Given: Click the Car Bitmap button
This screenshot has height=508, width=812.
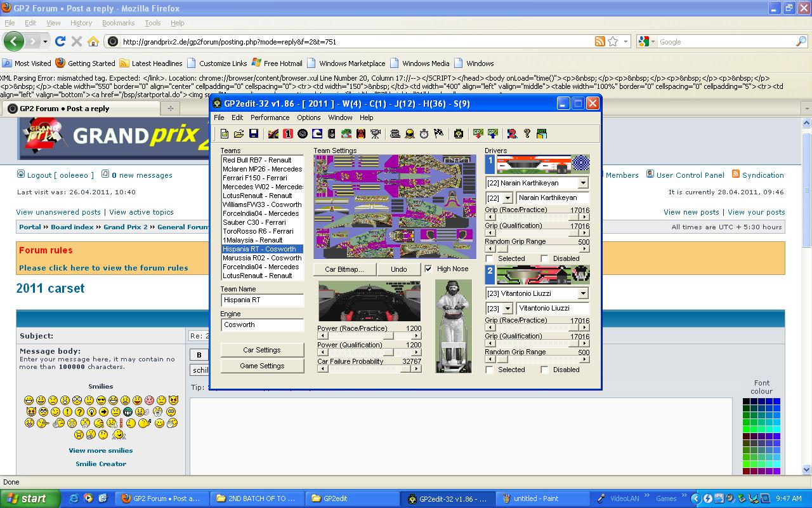Looking at the screenshot, I should point(344,269).
